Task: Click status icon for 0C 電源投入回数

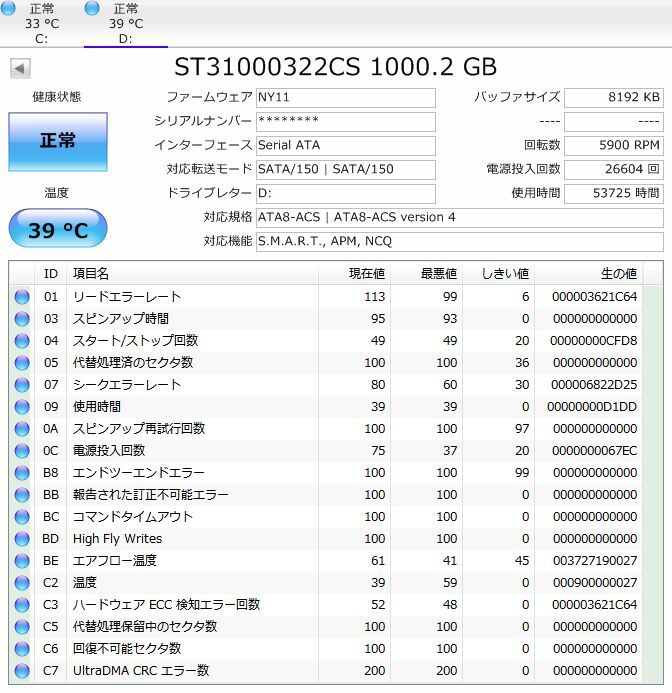Action: (x=22, y=451)
